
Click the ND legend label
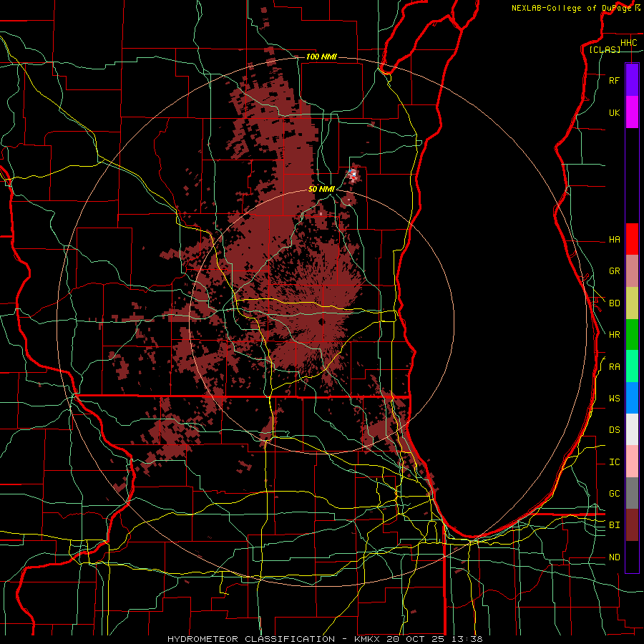click(x=615, y=557)
